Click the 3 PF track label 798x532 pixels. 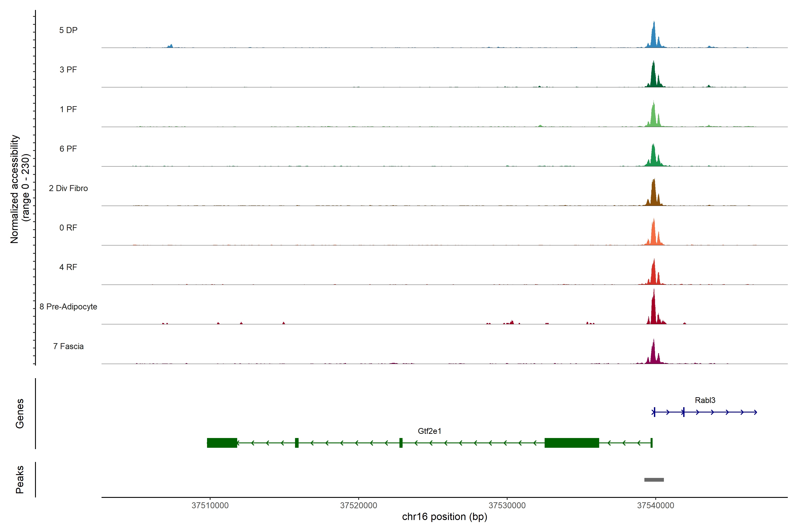point(68,70)
